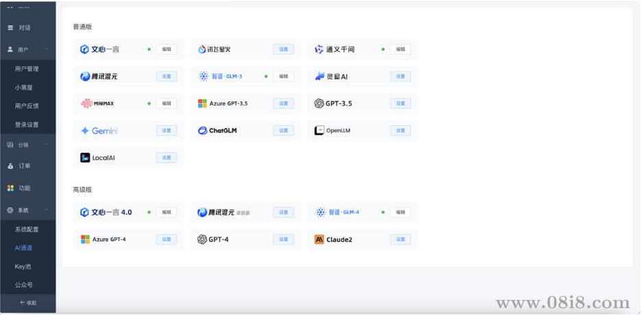Click 编辑 for 智谱 GLM-4
The height and width of the screenshot is (315, 644).
point(401,212)
